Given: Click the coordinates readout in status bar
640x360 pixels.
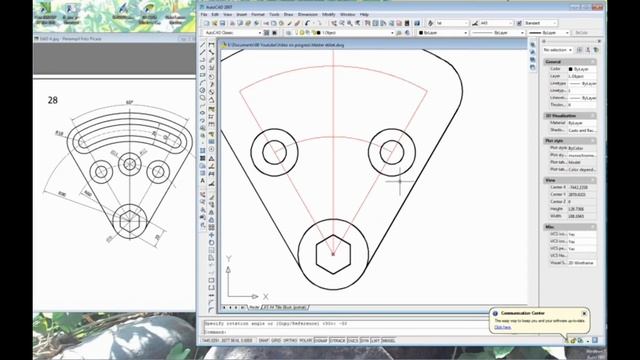Looking at the screenshot, I should (227, 340).
